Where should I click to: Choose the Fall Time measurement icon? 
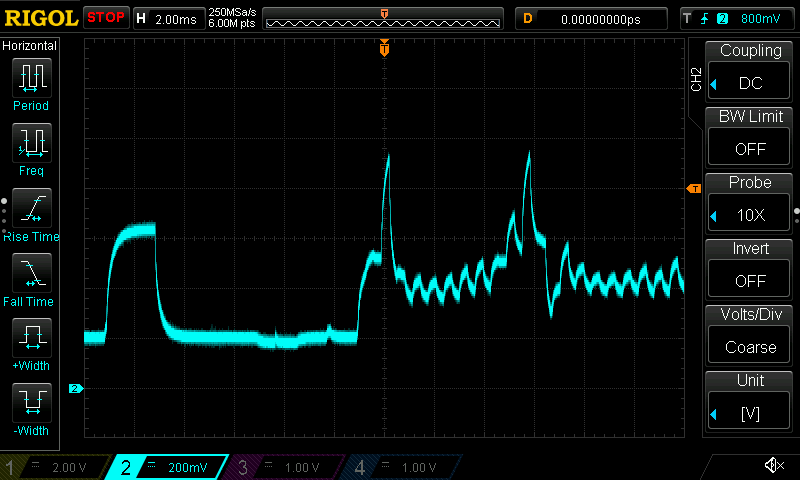(31, 274)
